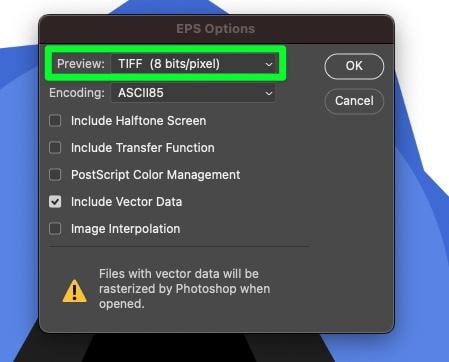
Task: Tick the Include Transfer Function checkbox
Action: 55,148
